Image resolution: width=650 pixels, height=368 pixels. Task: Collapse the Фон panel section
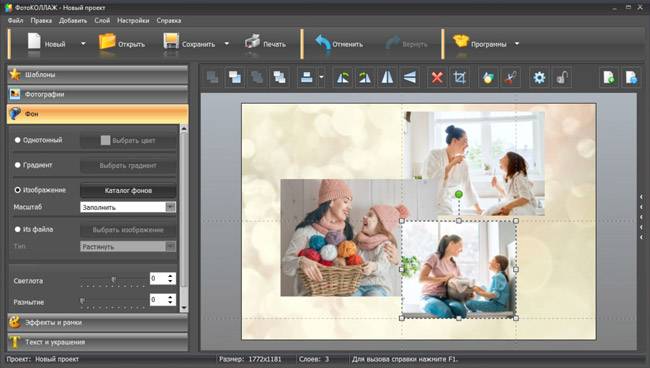[98, 114]
